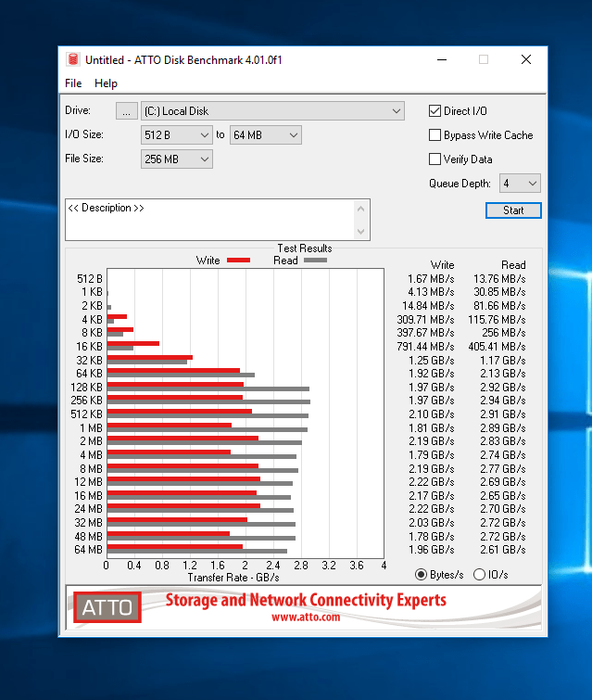This screenshot has width=592, height=700.
Task: Click the gray Read legend swatch
Action: [x=316, y=261]
